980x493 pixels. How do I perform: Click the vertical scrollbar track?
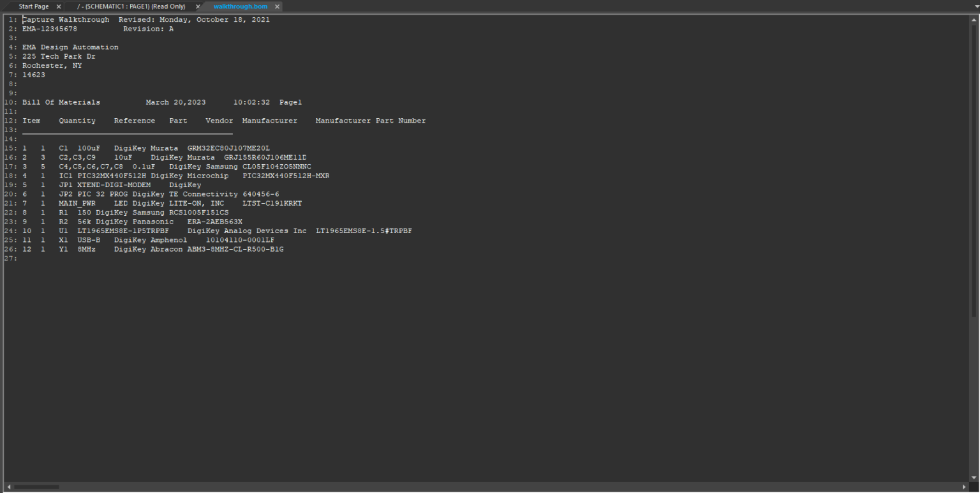[x=974, y=383]
